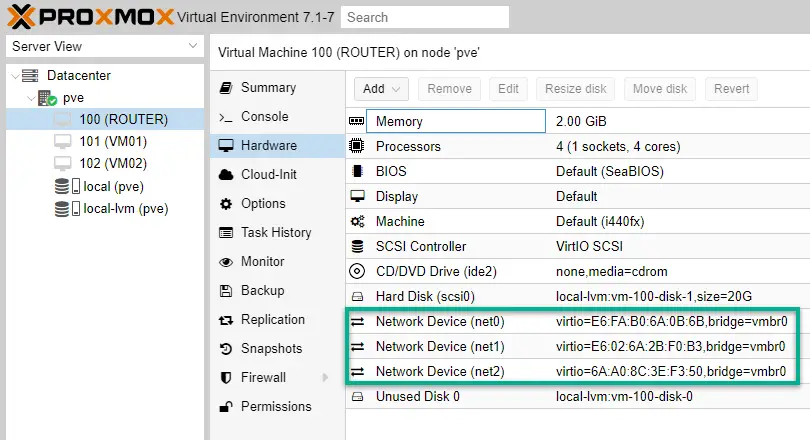
Task: Select the Unused Disk 0 row
Action: (578, 396)
